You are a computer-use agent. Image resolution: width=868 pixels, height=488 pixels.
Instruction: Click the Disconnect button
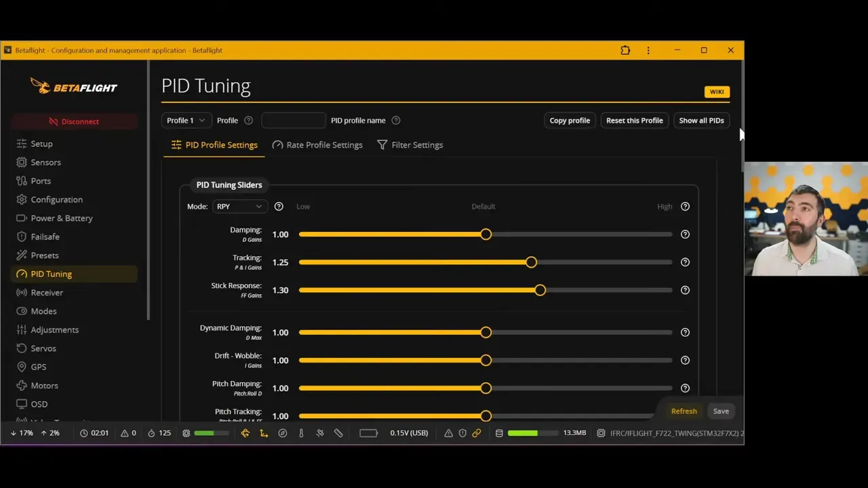tap(74, 121)
